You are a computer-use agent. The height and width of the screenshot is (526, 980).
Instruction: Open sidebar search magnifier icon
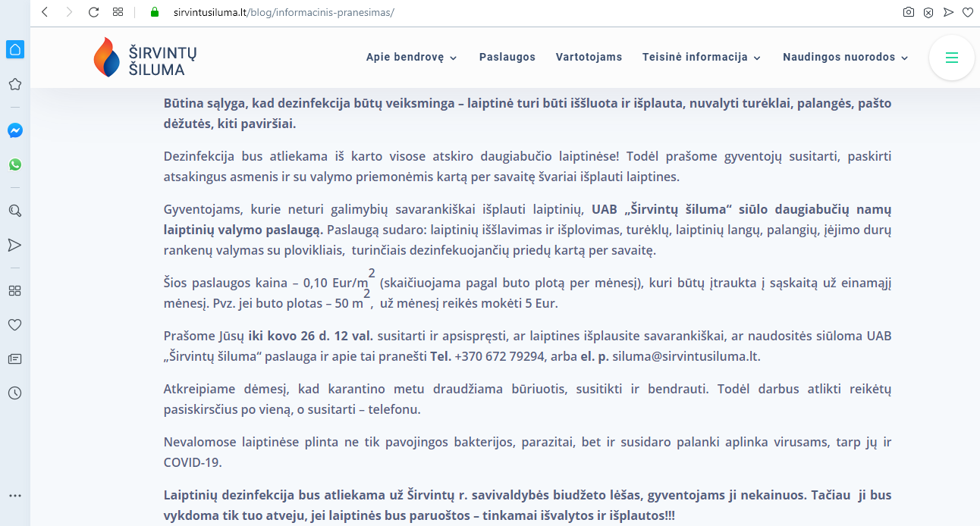tap(14, 211)
